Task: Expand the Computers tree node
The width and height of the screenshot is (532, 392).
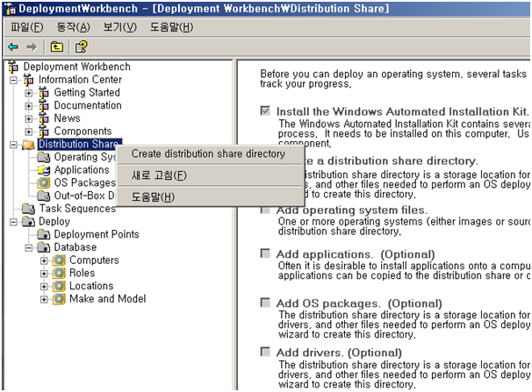Action: (44, 260)
